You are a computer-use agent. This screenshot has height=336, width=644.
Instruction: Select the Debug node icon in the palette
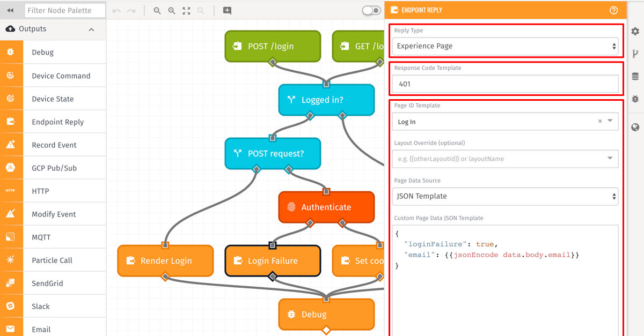(x=10, y=53)
